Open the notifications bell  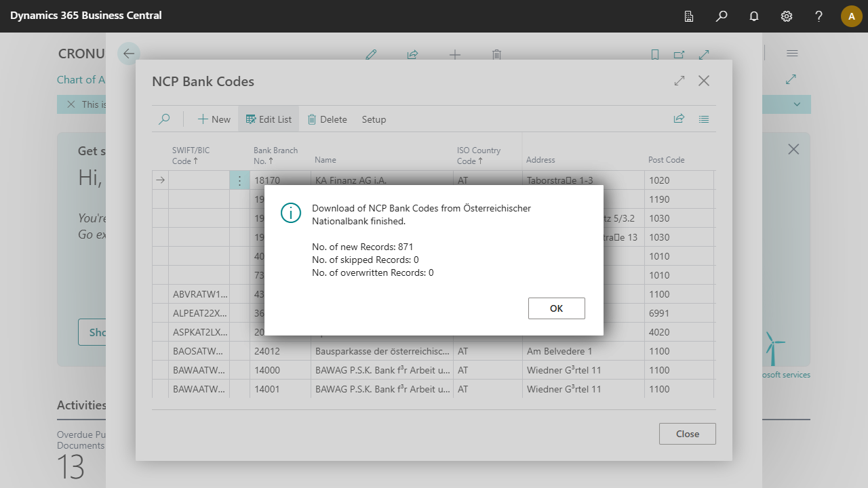(754, 16)
